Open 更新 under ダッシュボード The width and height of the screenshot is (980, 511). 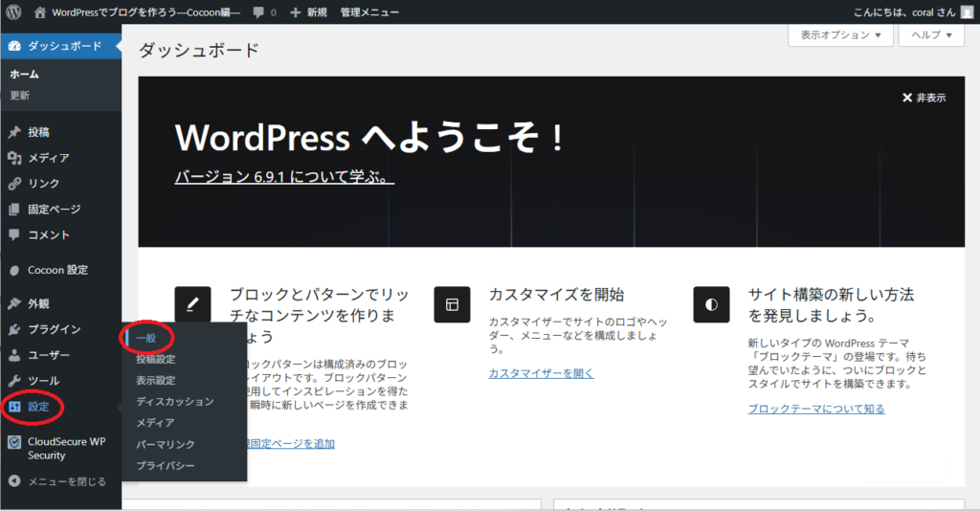point(19,96)
